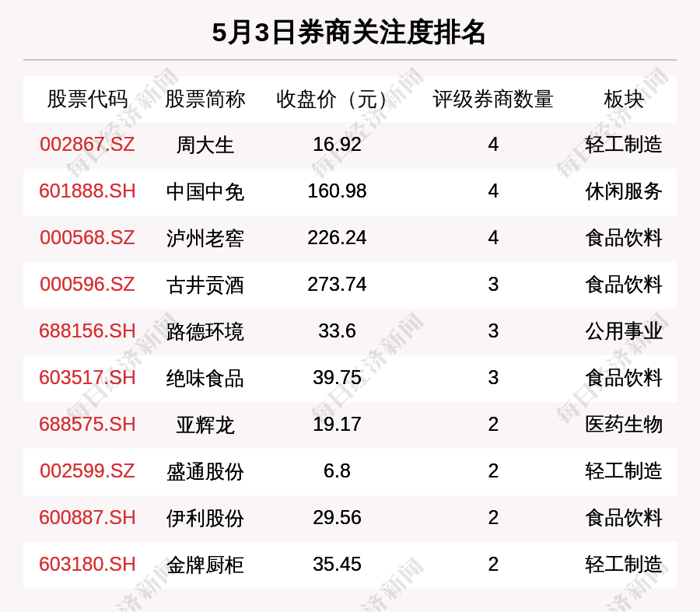This screenshot has width=700, height=612.
Task: Click closing price 39.75
Action: coord(337,378)
